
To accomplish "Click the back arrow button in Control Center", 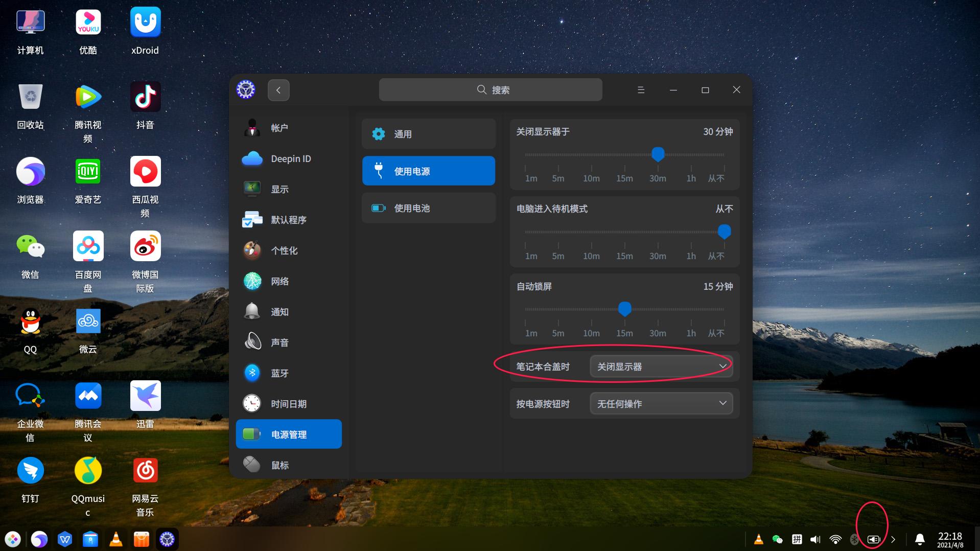I will 278,90.
